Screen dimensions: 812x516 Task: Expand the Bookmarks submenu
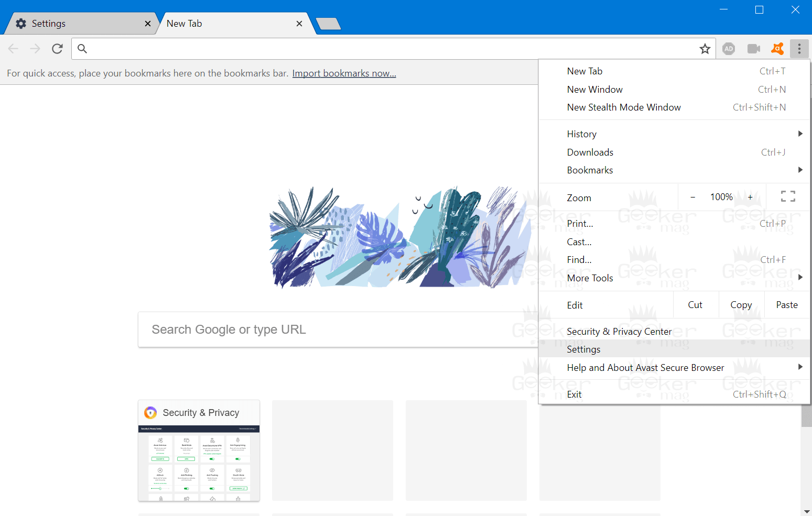674,170
